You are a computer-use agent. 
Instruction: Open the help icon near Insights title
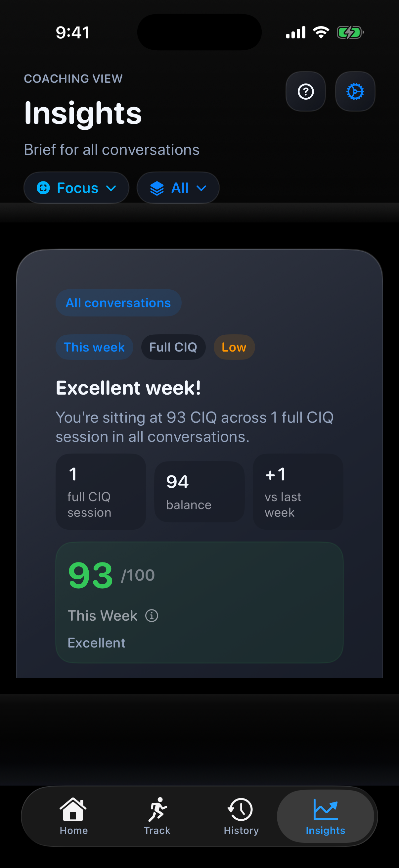pyautogui.click(x=305, y=91)
